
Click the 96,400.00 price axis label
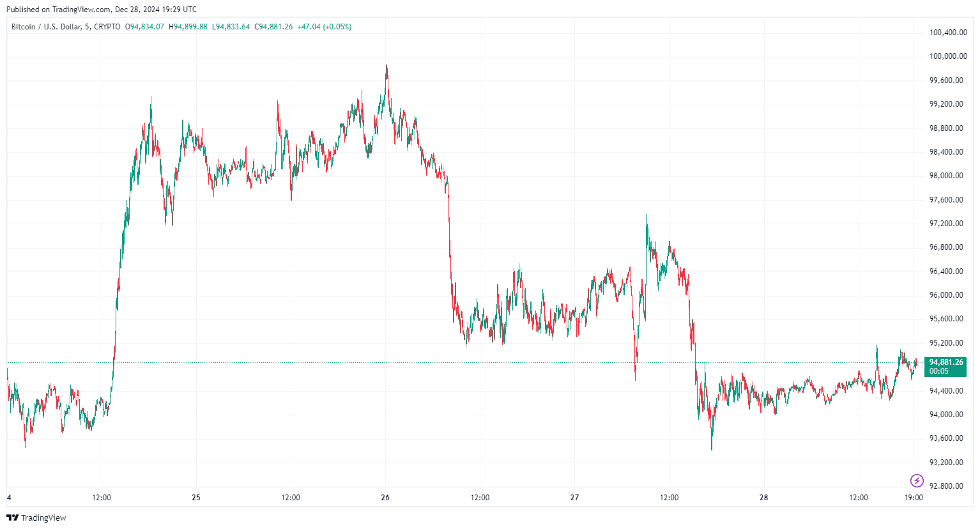(x=946, y=272)
